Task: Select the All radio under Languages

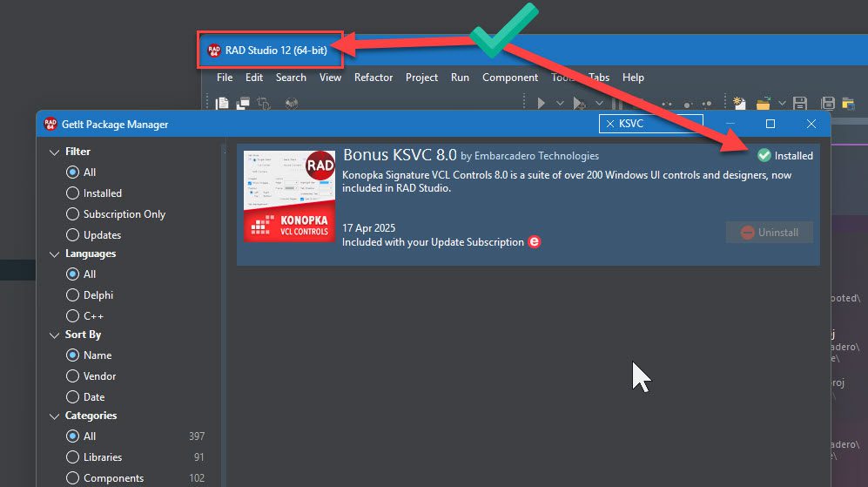Action: tap(72, 274)
